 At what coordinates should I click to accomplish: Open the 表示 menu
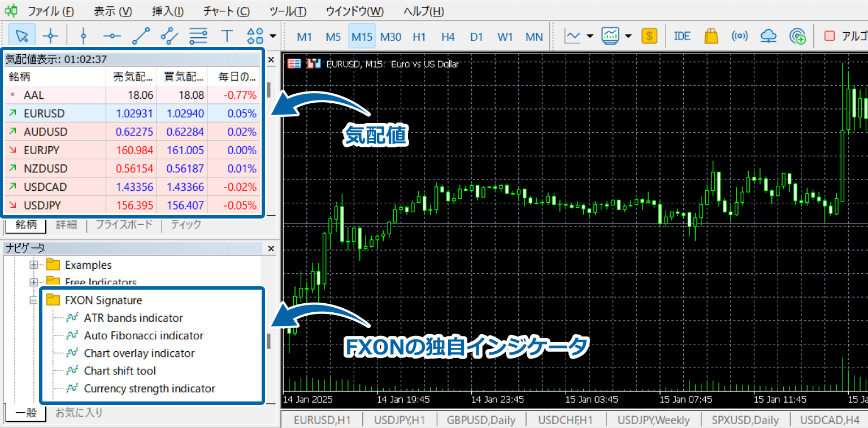(x=112, y=11)
